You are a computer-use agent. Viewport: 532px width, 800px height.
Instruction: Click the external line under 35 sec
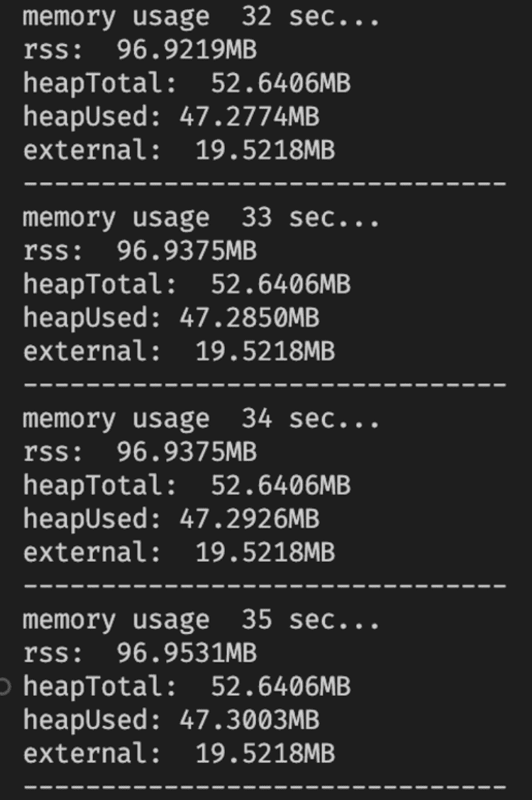(x=179, y=754)
